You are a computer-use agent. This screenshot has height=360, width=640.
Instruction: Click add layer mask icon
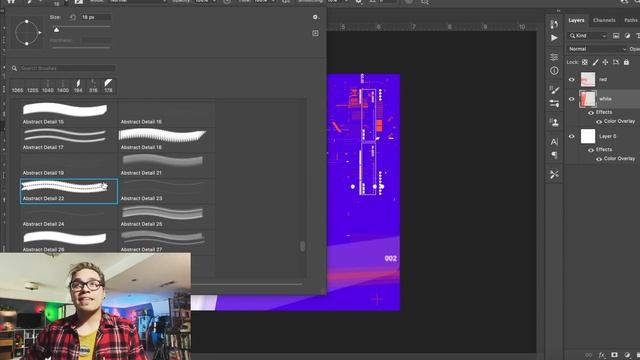pyautogui.click(x=614, y=355)
